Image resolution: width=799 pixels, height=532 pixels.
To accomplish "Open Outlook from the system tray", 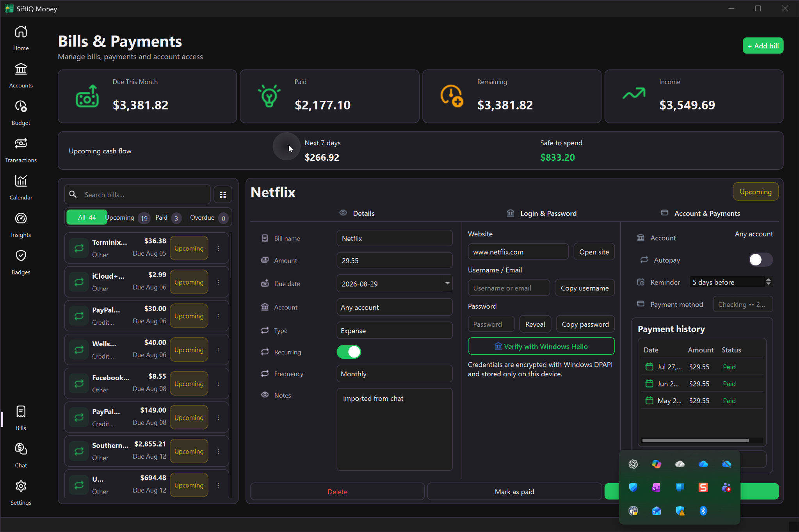I will pos(657,511).
